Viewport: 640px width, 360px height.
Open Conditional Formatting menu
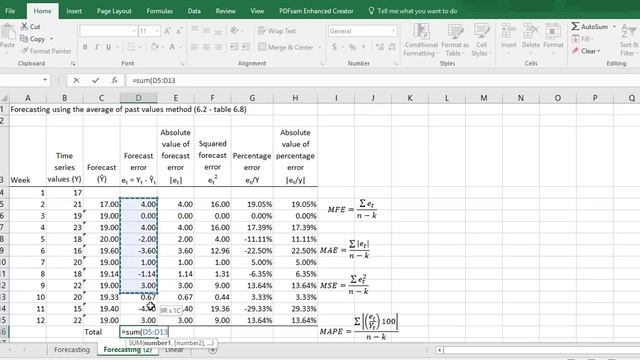(x=421, y=40)
